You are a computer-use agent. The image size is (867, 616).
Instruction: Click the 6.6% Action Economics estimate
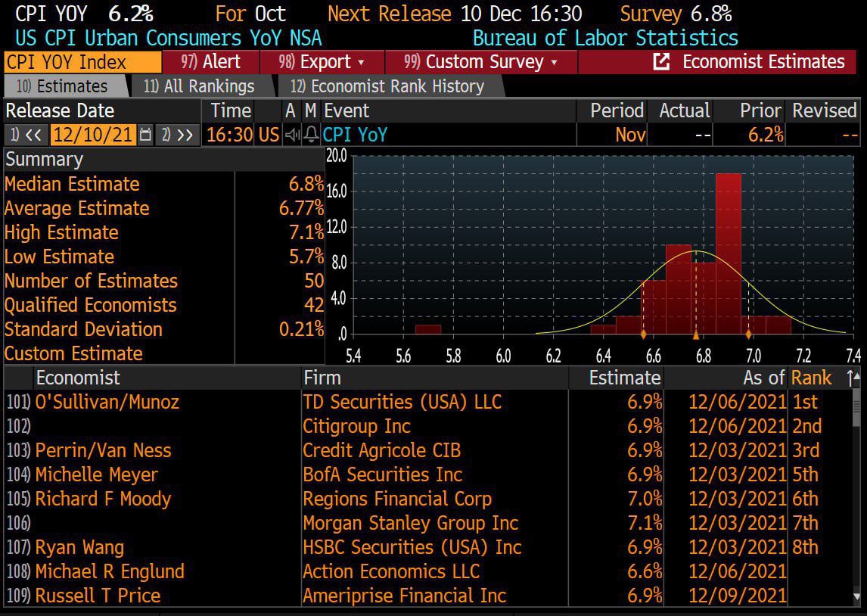tap(644, 572)
